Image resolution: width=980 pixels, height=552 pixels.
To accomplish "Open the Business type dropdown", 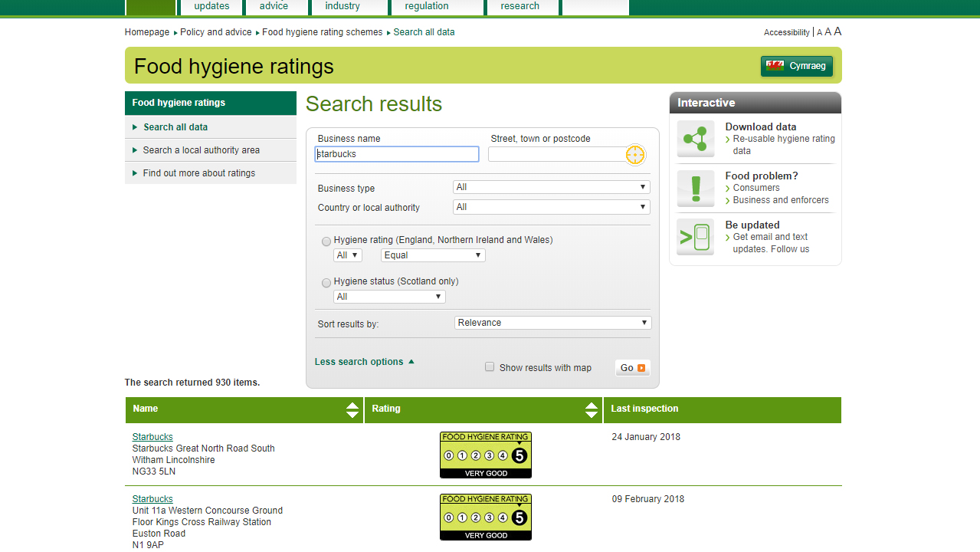I will pos(551,187).
